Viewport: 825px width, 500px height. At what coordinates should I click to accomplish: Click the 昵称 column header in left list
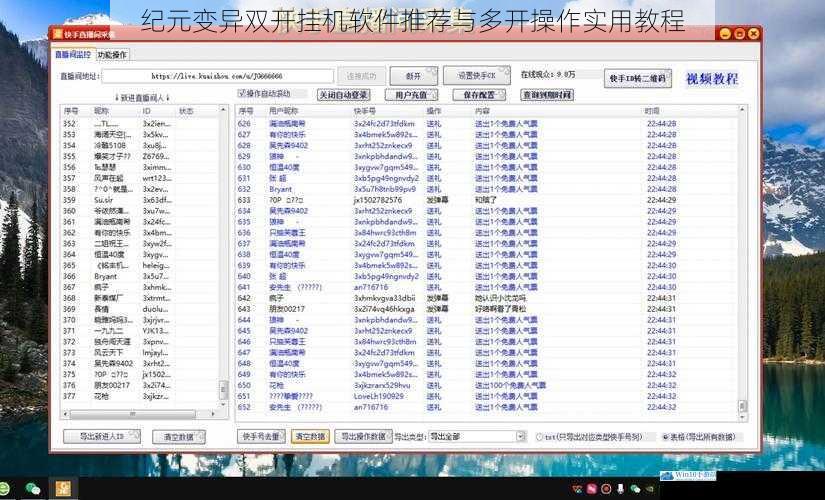101,111
